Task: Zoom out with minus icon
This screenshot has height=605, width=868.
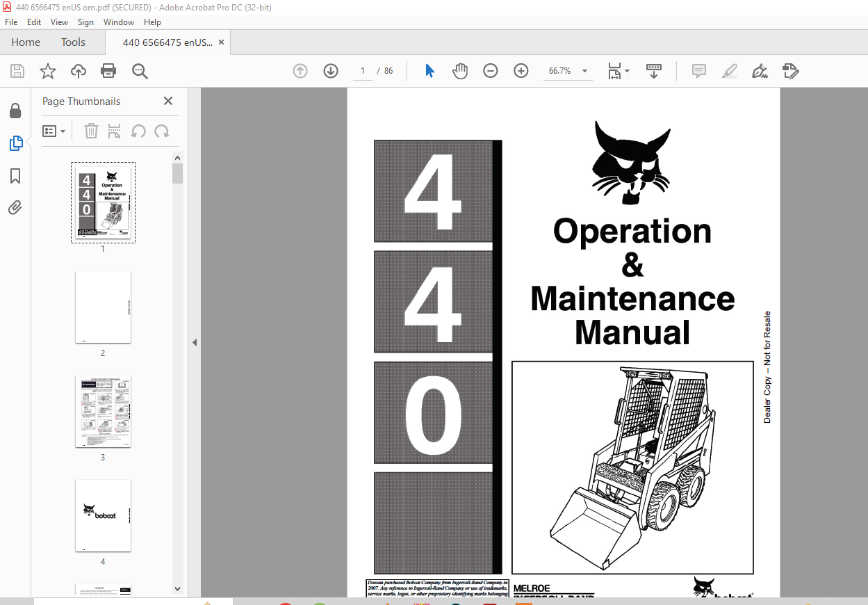Action: (491, 71)
